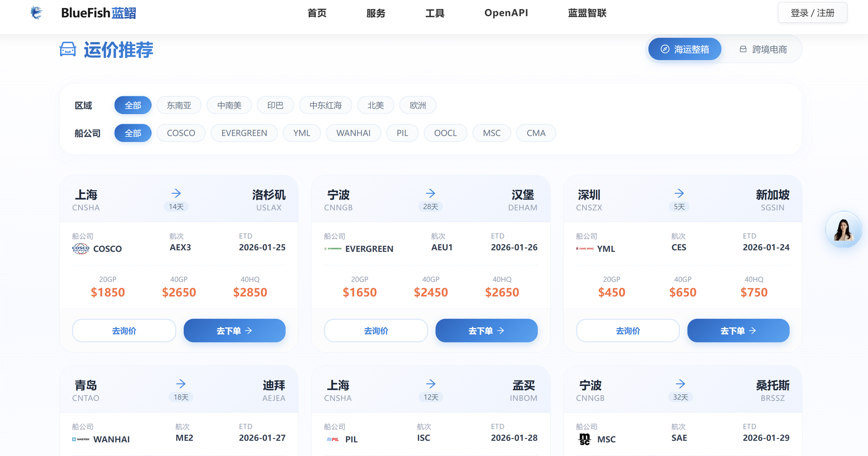
Task: Open the 服务 navigation menu
Action: click(x=376, y=13)
